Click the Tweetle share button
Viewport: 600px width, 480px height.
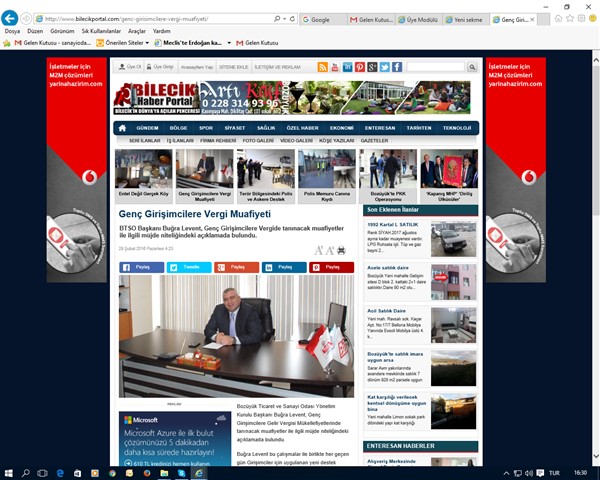[x=189, y=267]
